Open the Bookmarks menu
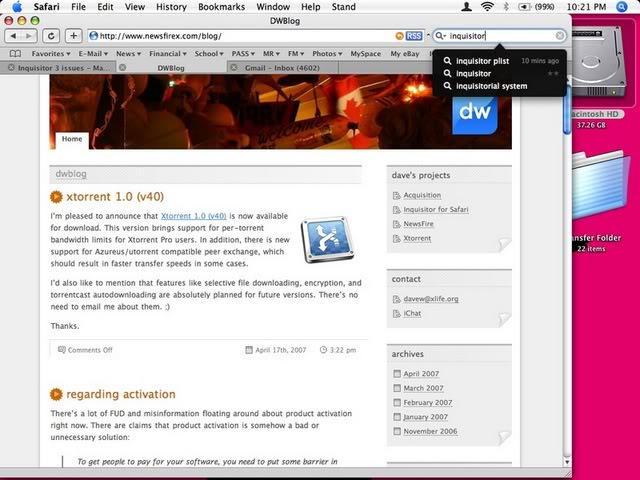Screen dimensions: 640x480 click(222, 7)
